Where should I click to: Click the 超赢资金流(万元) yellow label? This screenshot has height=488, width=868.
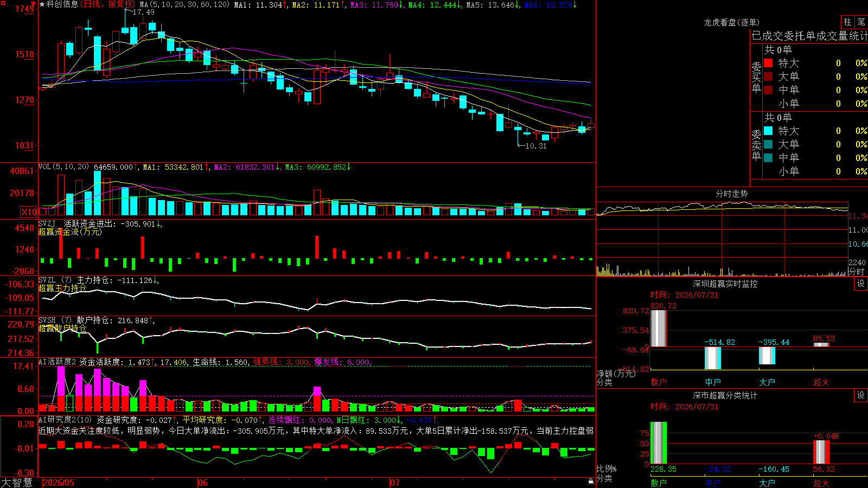[x=70, y=232]
